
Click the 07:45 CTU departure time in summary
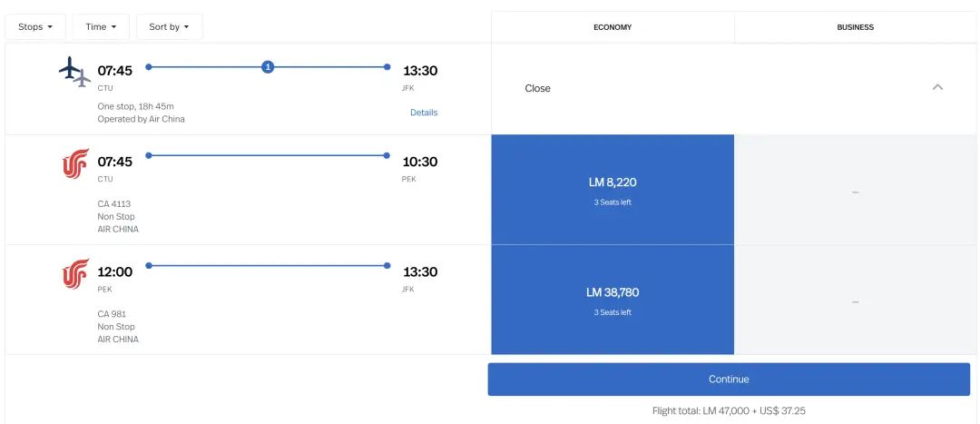[115, 71]
